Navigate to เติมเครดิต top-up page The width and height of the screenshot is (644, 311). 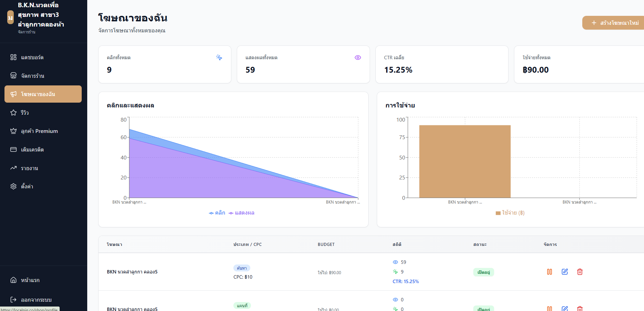pyautogui.click(x=32, y=149)
